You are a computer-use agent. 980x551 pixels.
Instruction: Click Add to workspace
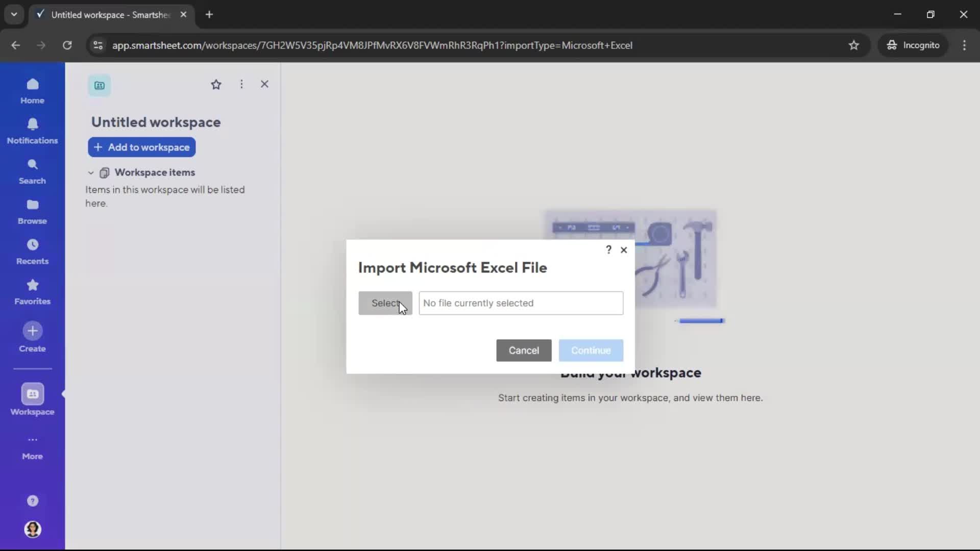coord(141,147)
